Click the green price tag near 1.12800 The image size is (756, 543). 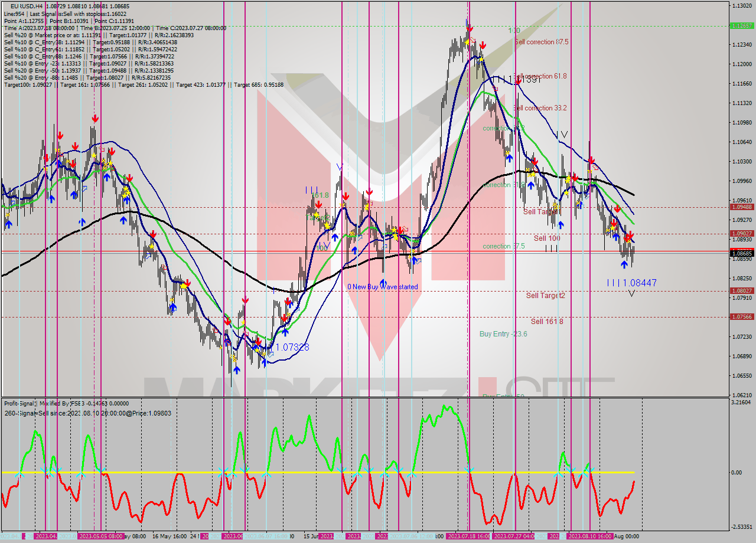741,25
